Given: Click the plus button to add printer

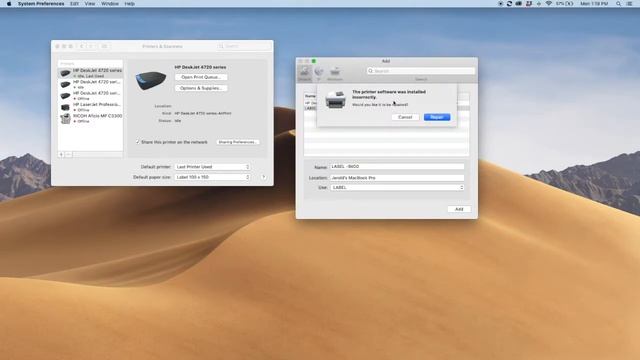Looking at the screenshot, I should tap(61, 155).
